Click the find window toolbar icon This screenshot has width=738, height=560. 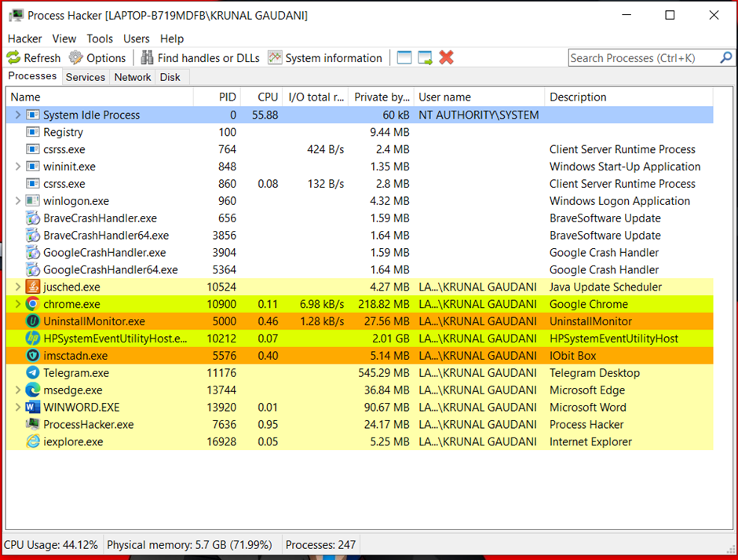tap(404, 58)
